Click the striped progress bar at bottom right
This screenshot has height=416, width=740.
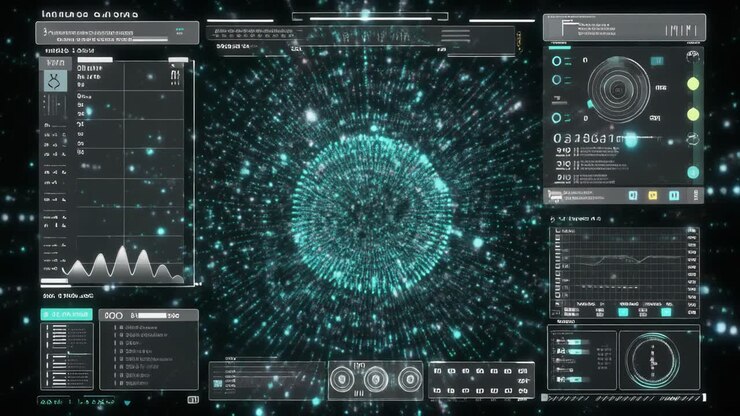click(x=623, y=398)
